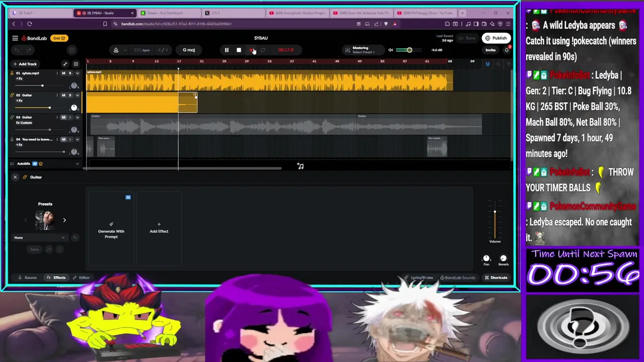Select the preset avatar thumbnail
Viewport: 644px width, 362px height.
45,220
